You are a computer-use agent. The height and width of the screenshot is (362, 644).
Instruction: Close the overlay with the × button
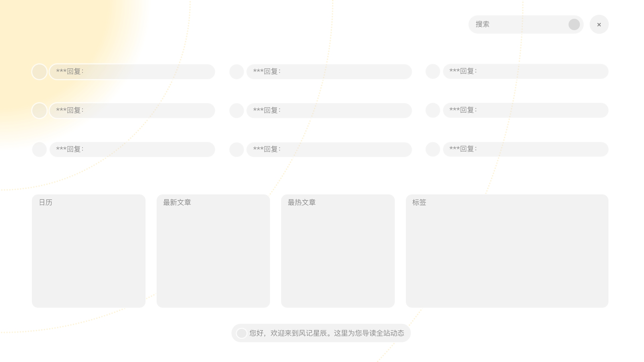(599, 24)
